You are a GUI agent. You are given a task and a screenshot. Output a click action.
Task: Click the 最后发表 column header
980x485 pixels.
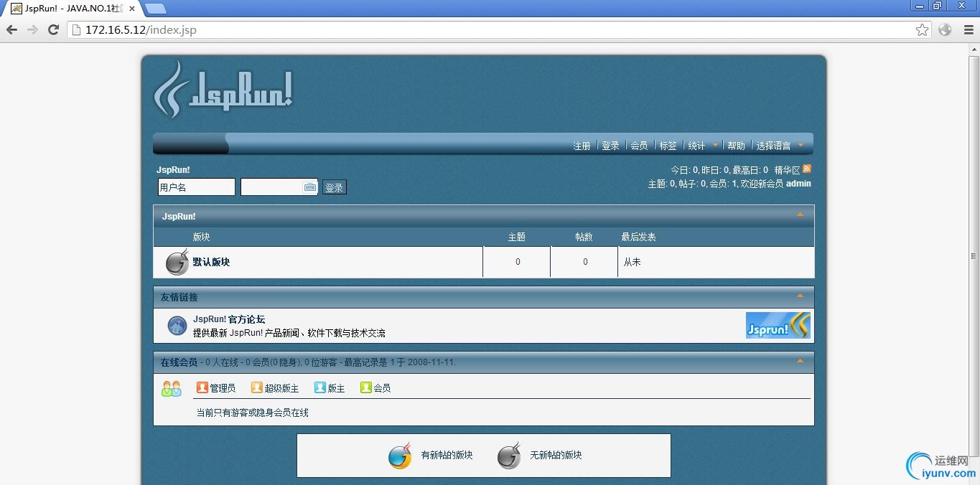[x=638, y=237]
